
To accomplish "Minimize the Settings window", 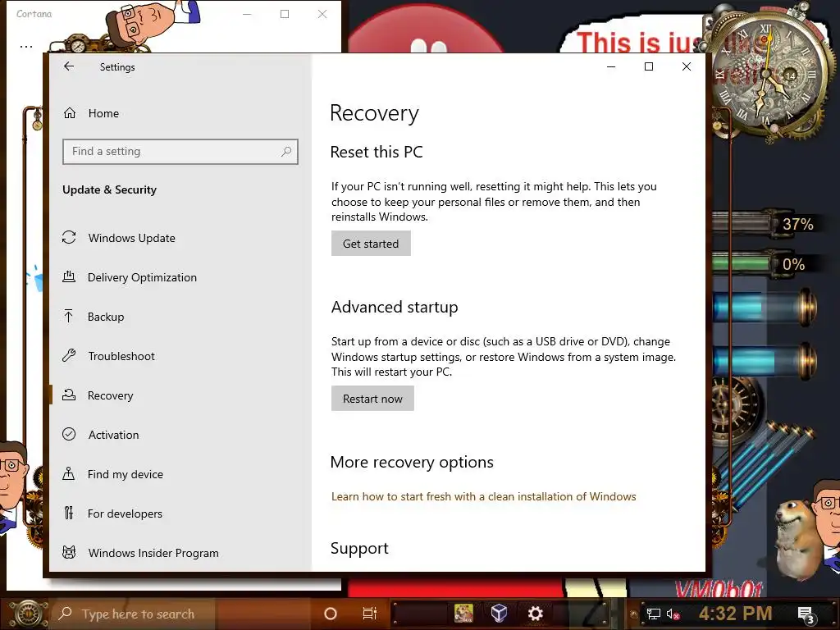I will click(611, 66).
